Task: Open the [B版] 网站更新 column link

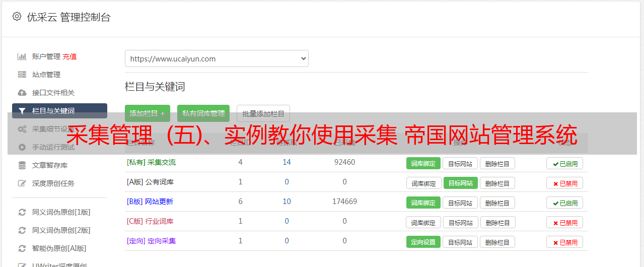Action: (150, 202)
